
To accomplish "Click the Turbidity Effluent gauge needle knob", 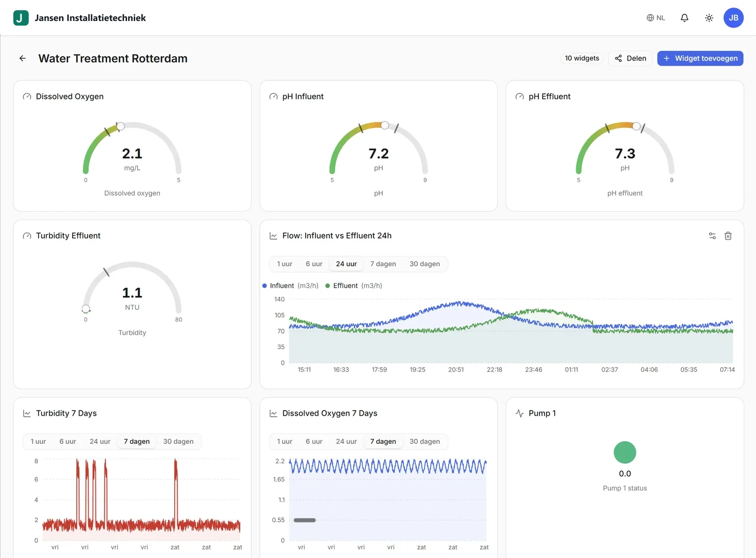I will pyautogui.click(x=86, y=309).
